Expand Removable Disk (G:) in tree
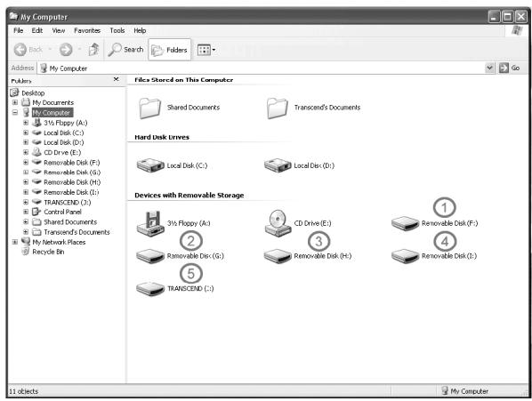This screenshot has width=532, height=401. pos(26,172)
